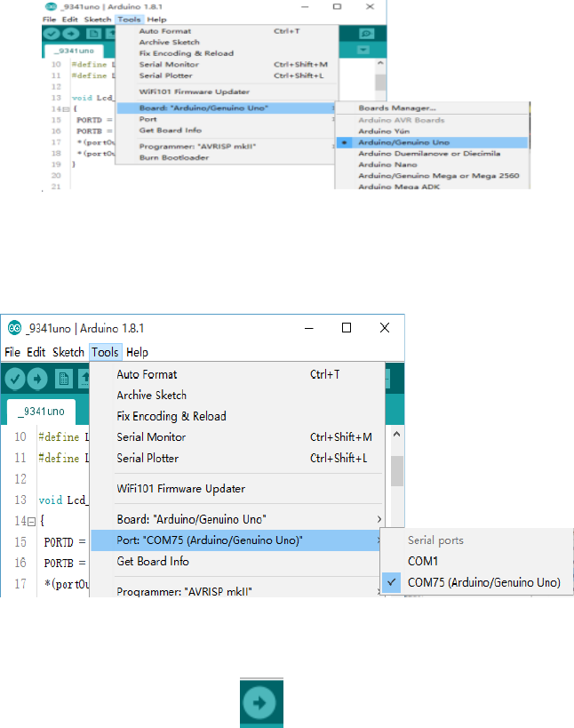Click the Arduino logo in the Board-submenu window title bar
Image resolution: width=574 pixels, height=728 pixels.
point(51,6)
